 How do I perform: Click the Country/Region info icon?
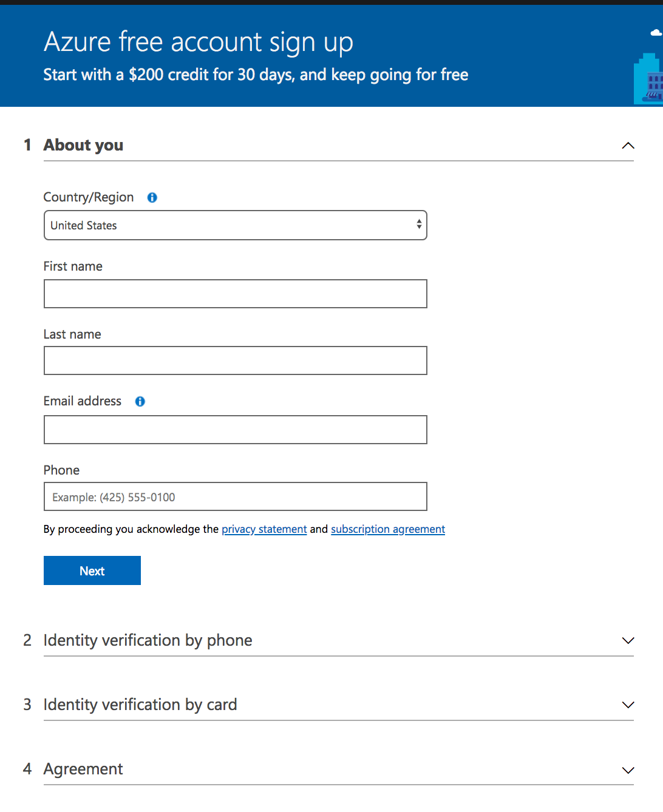pyautogui.click(x=151, y=197)
